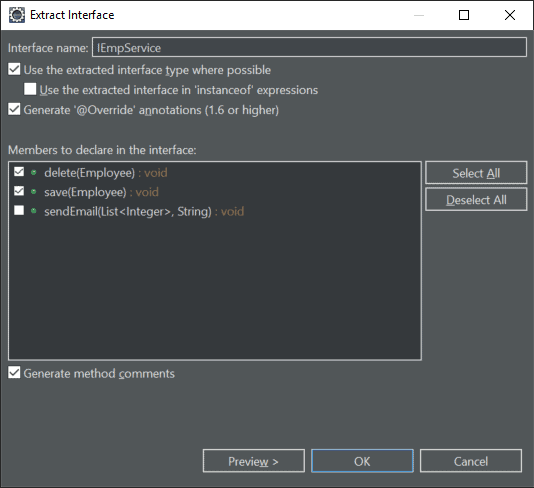
Task: Uncheck the delete(Employee) member checkbox
Action: click(x=19, y=172)
